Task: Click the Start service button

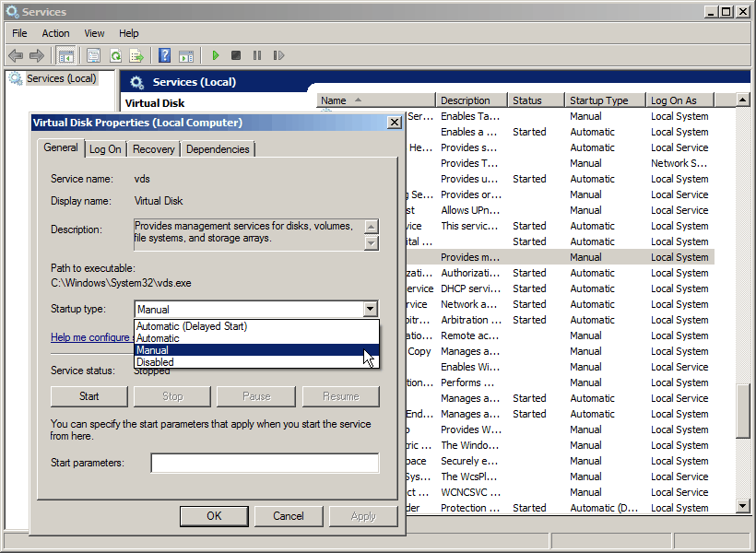Action: [89, 396]
